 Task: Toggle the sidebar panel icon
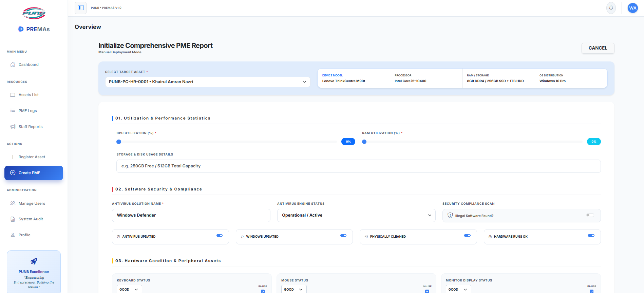pos(80,8)
